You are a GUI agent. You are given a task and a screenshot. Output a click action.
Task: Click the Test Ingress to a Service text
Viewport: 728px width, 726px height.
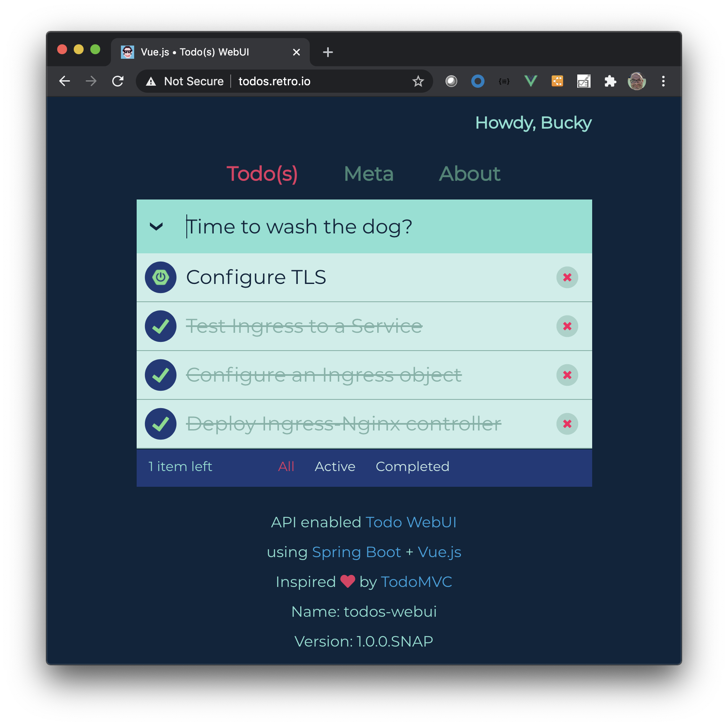304,326
